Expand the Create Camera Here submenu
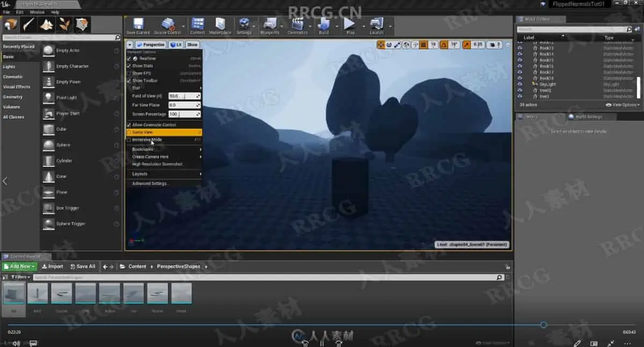Screen dimensions: 644x347 (164, 157)
